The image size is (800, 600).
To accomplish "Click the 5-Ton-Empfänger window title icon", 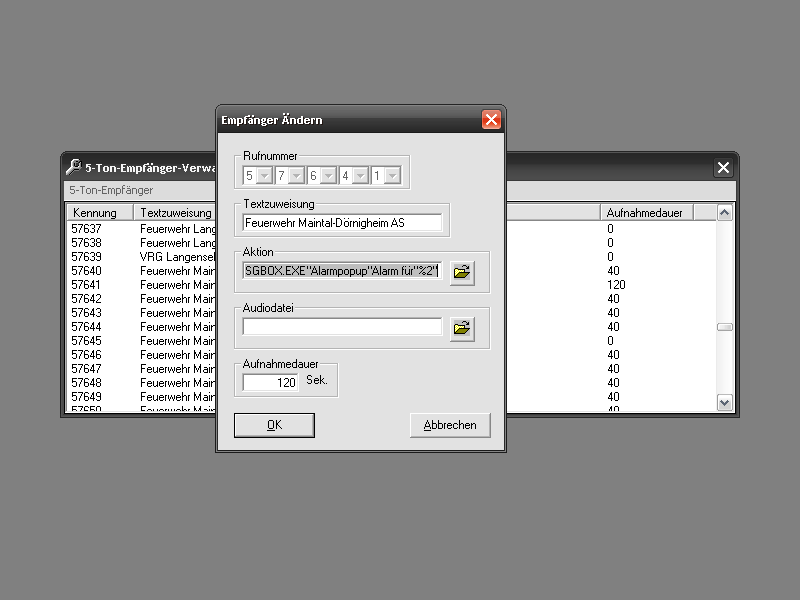I will point(73,168).
